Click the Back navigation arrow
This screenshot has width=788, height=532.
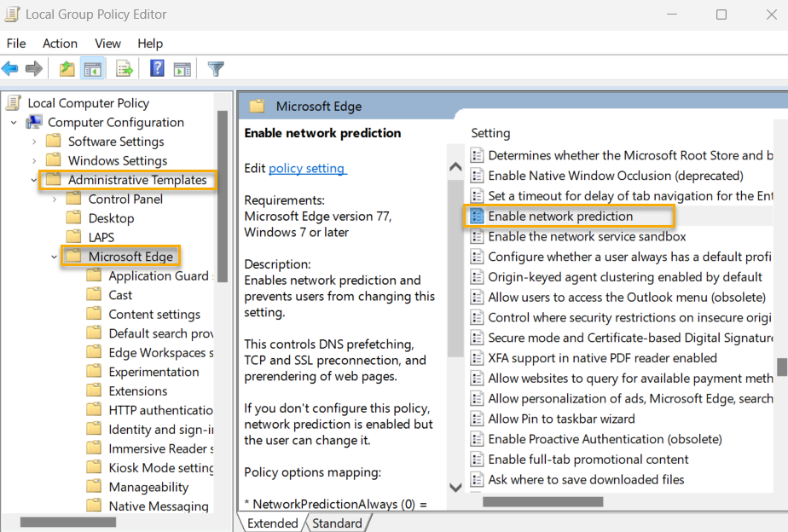(10, 68)
